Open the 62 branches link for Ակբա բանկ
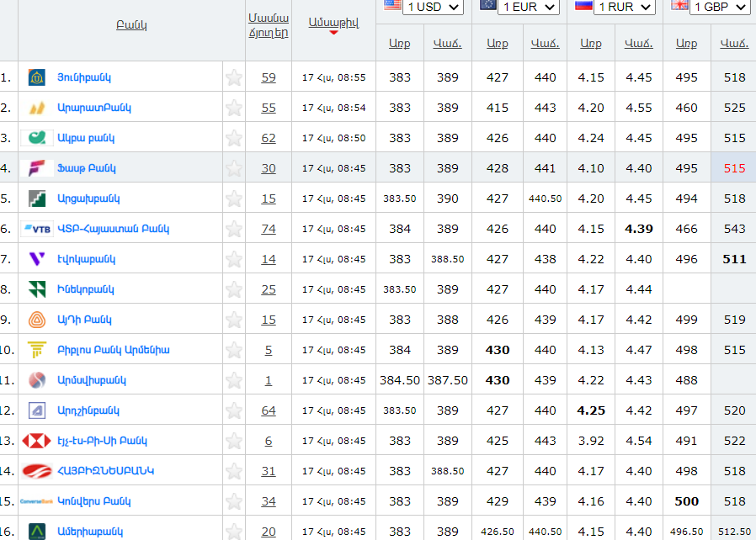The height and width of the screenshot is (540, 756). coord(269,138)
